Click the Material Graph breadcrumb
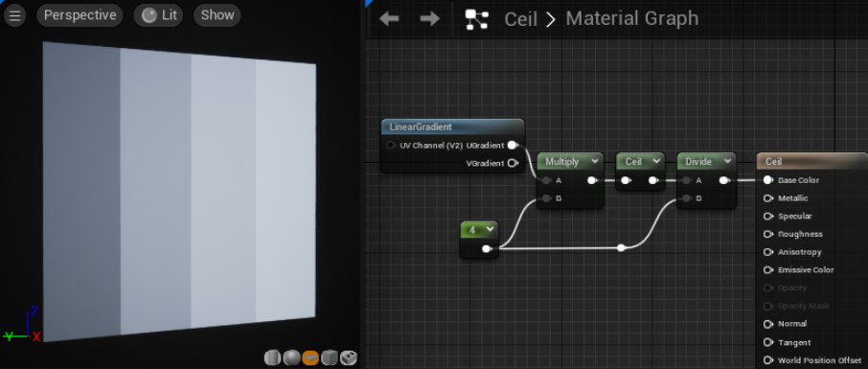Screen dimensions: 868x369 point(631,19)
